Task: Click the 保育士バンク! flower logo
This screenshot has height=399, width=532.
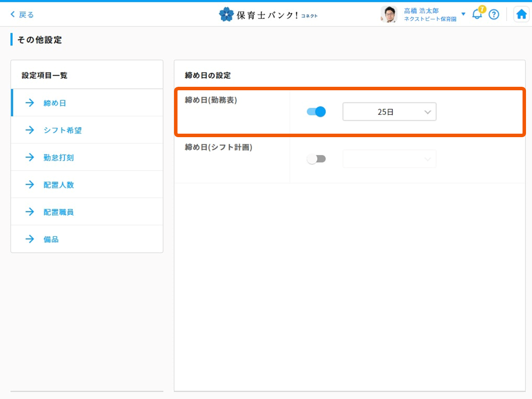Action: click(x=226, y=14)
